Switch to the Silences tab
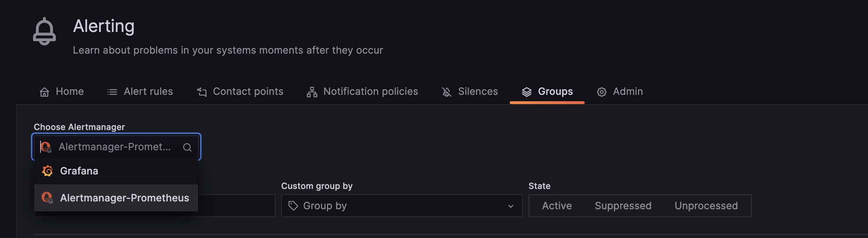 (x=478, y=92)
